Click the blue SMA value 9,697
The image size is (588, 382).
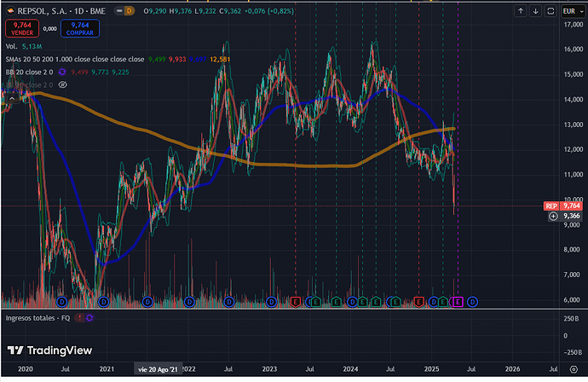197,60
